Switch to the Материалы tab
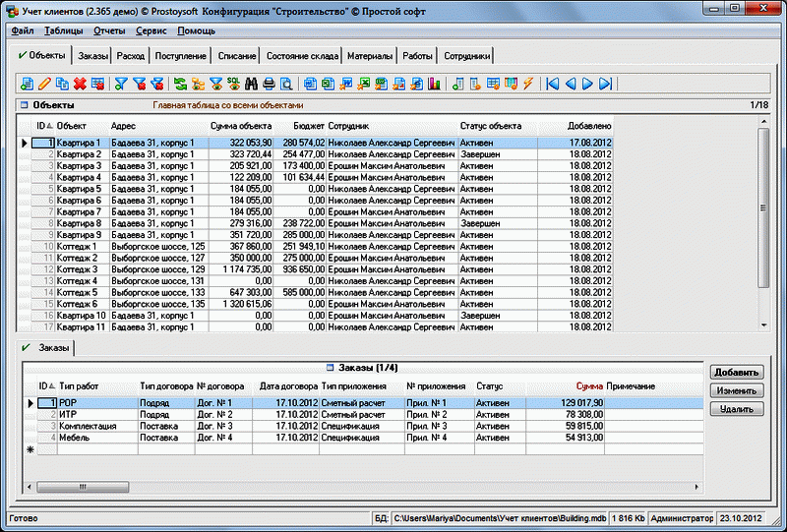The height and width of the screenshot is (532, 787). (370, 56)
